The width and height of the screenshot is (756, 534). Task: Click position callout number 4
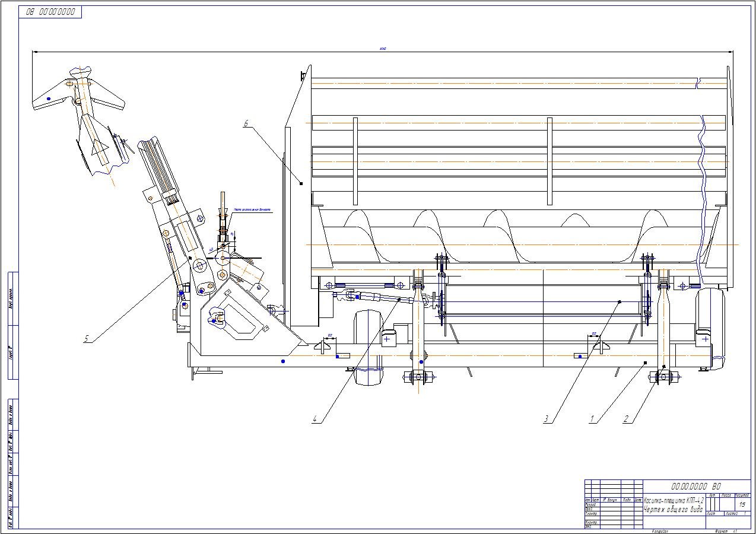point(316,419)
